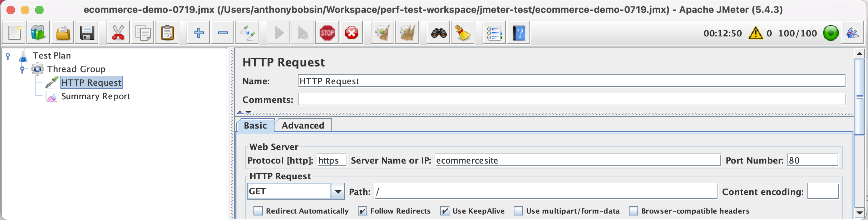Click the JMeter feather icon at toolbar end

(x=853, y=33)
